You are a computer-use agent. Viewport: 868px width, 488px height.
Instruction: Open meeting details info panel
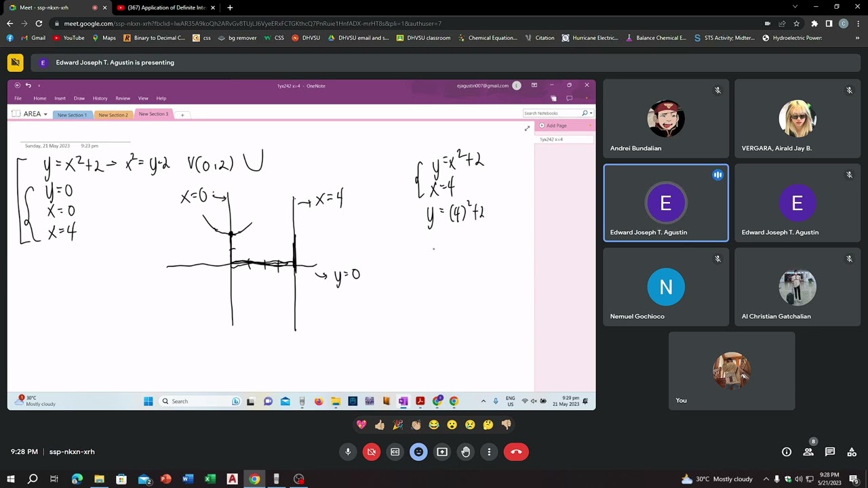[x=787, y=452]
